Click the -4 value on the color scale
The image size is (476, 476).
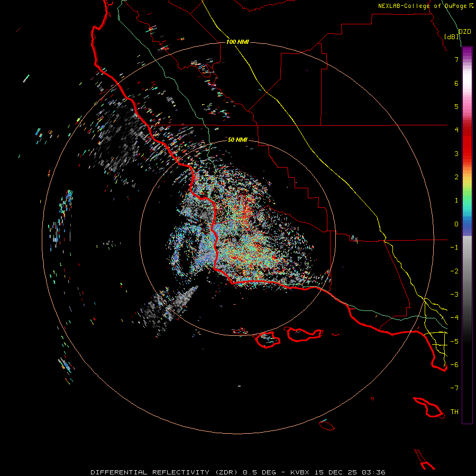point(454,317)
